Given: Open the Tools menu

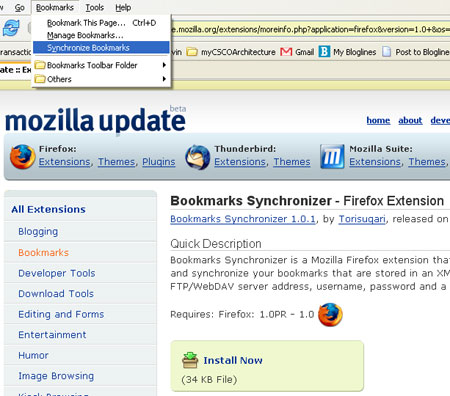Looking at the screenshot, I should pos(94,7).
